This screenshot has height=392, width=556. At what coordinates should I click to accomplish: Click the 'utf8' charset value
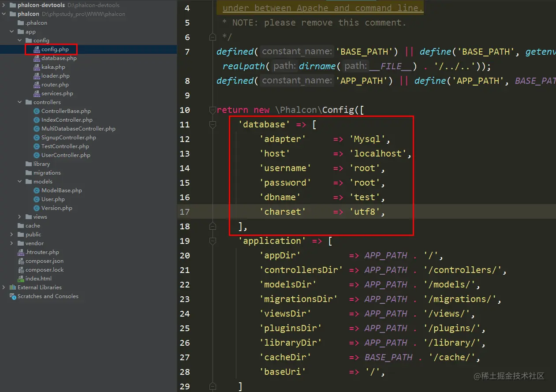(x=365, y=212)
